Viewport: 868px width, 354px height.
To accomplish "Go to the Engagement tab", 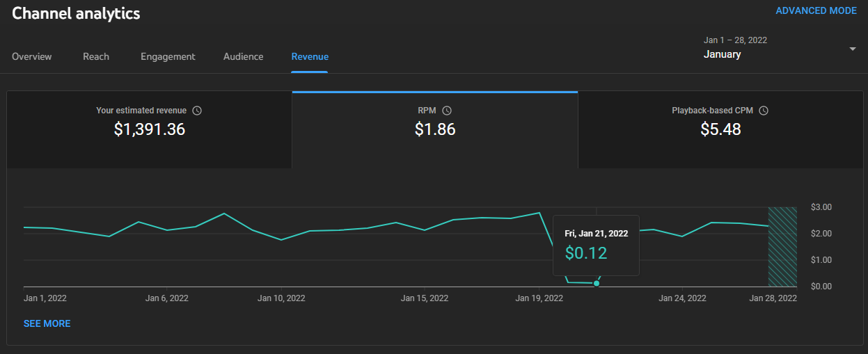I will tap(168, 56).
